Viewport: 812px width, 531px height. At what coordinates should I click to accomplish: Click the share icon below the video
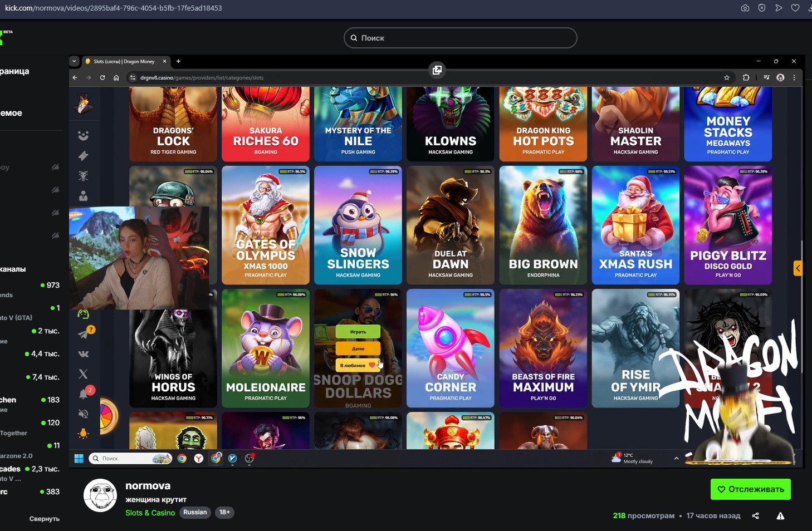click(x=755, y=516)
